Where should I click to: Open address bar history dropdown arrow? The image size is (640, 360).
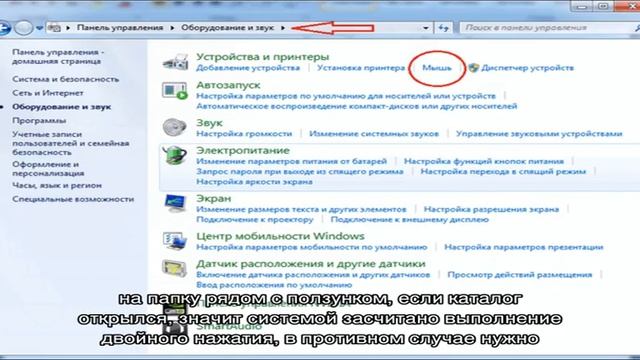pos(426,28)
